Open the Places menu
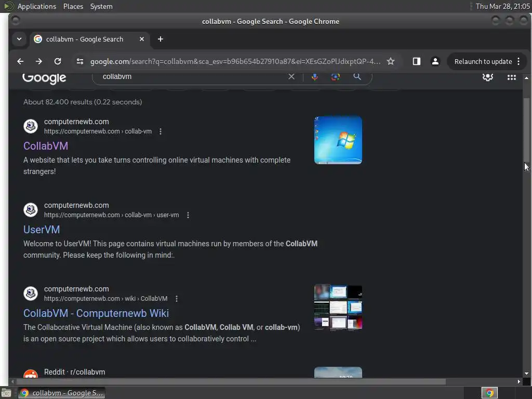The height and width of the screenshot is (399, 532). [73, 6]
